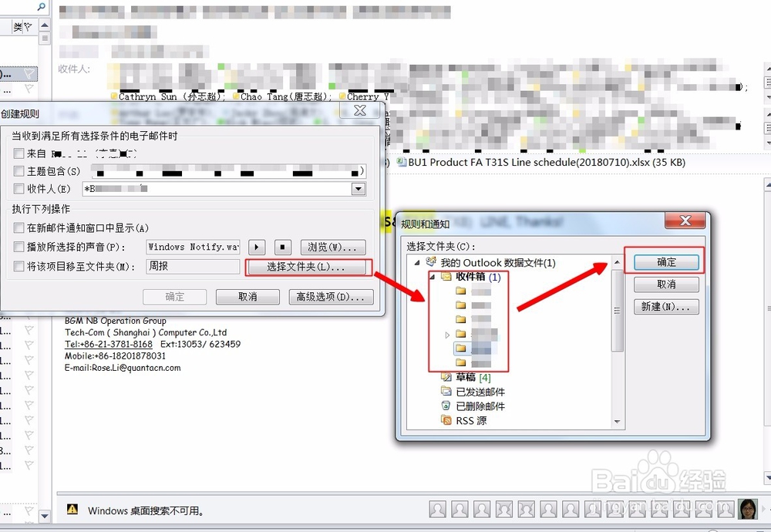Click the 周报 folder name input field
This screenshot has width=771, height=532.
193,264
